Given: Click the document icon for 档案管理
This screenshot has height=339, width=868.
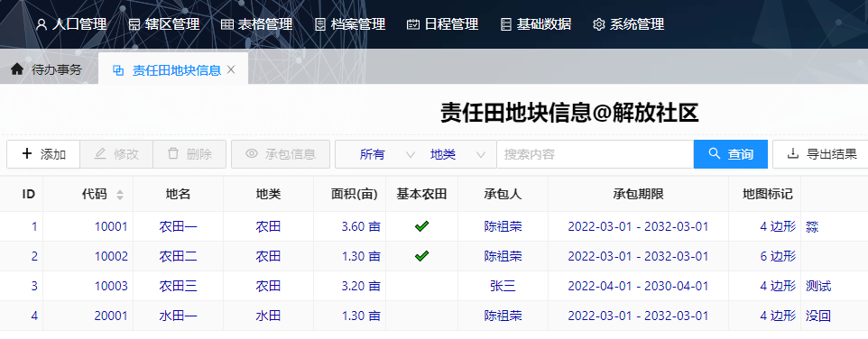Looking at the screenshot, I should pos(320,25).
